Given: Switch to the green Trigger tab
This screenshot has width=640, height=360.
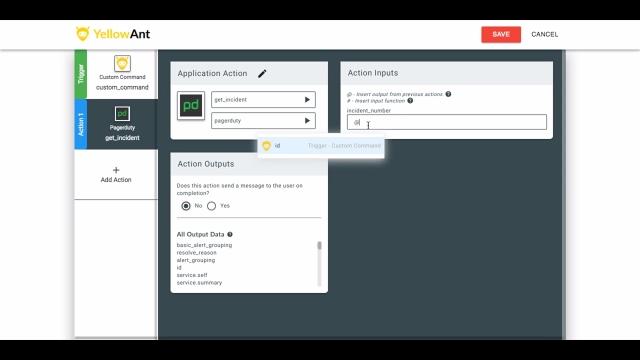Looking at the screenshot, I should [81, 74].
